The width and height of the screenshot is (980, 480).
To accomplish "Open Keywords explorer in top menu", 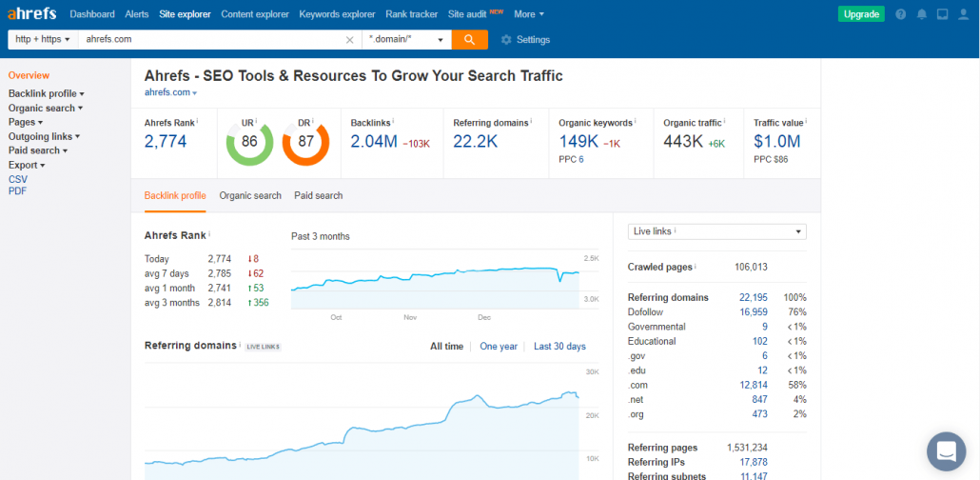I will (337, 13).
